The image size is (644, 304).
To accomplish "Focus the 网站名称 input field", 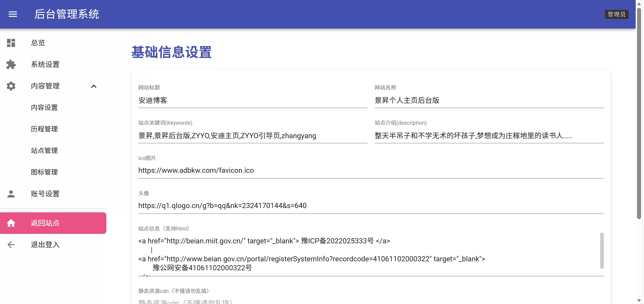I will pyautogui.click(x=489, y=100).
